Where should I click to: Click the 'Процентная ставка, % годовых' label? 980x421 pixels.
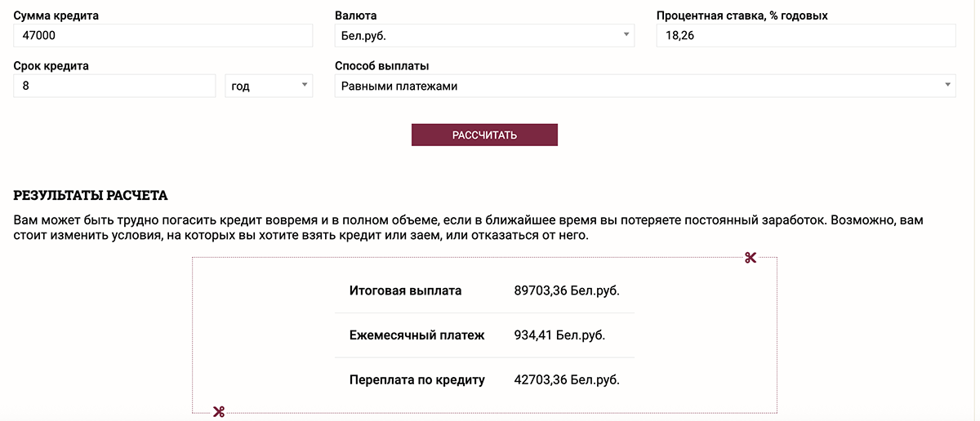(x=742, y=16)
